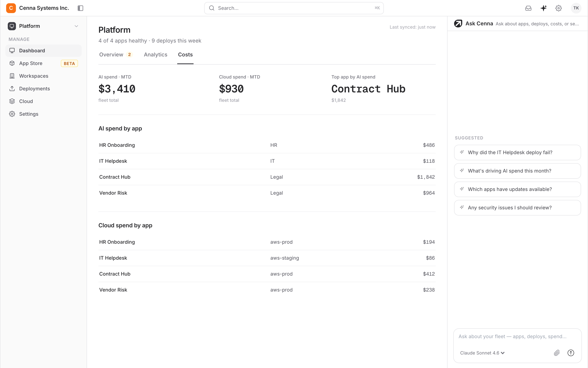Click the Workspaces building icon
The width and height of the screenshot is (588, 368).
coord(12,76)
